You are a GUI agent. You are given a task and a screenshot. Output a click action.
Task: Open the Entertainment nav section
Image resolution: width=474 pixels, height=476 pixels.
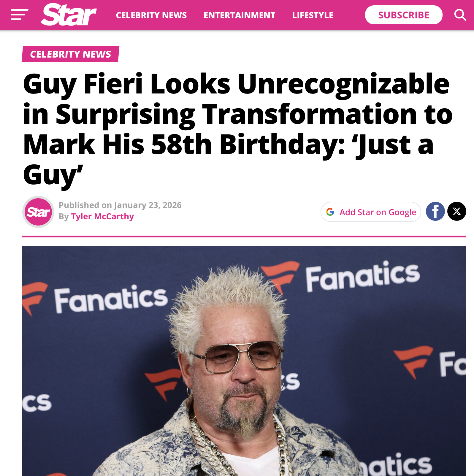click(x=239, y=15)
